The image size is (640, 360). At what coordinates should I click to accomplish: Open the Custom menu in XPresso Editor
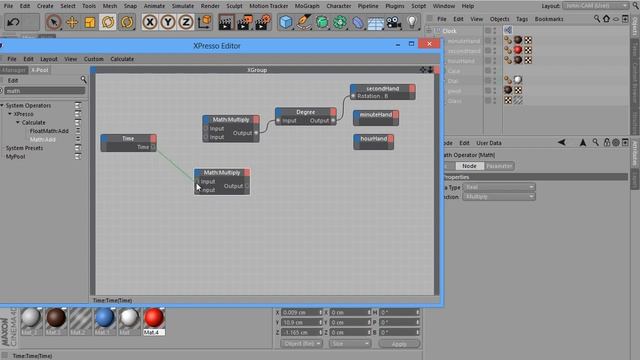[x=93, y=59]
